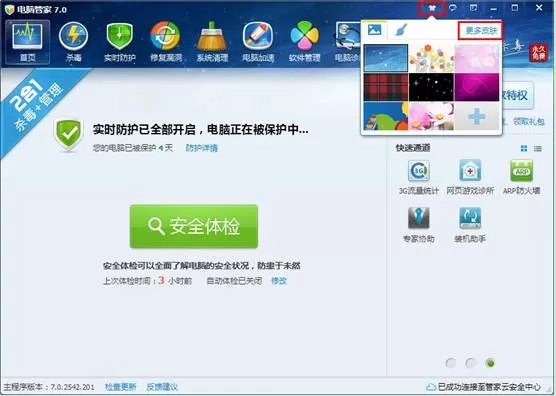The width and height of the screenshot is (556, 396).
Task: Launch 装机助手 setup assistant tool
Action: tap(470, 225)
